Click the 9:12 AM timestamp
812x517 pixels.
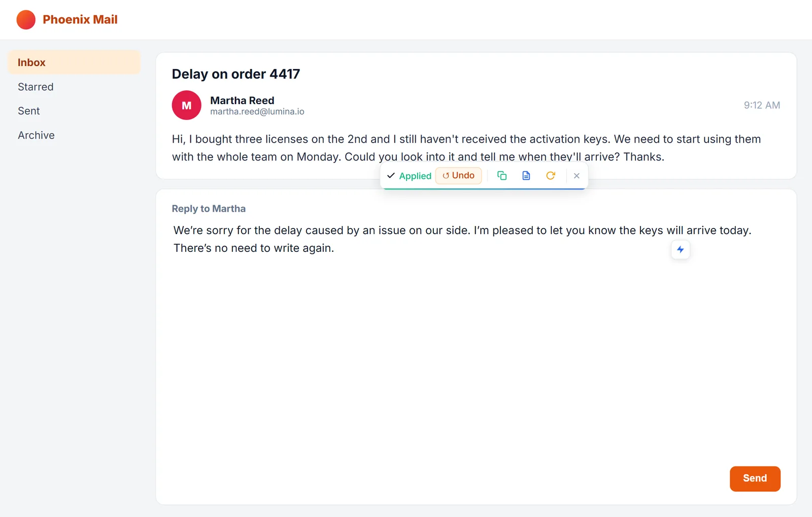point(762,105)
